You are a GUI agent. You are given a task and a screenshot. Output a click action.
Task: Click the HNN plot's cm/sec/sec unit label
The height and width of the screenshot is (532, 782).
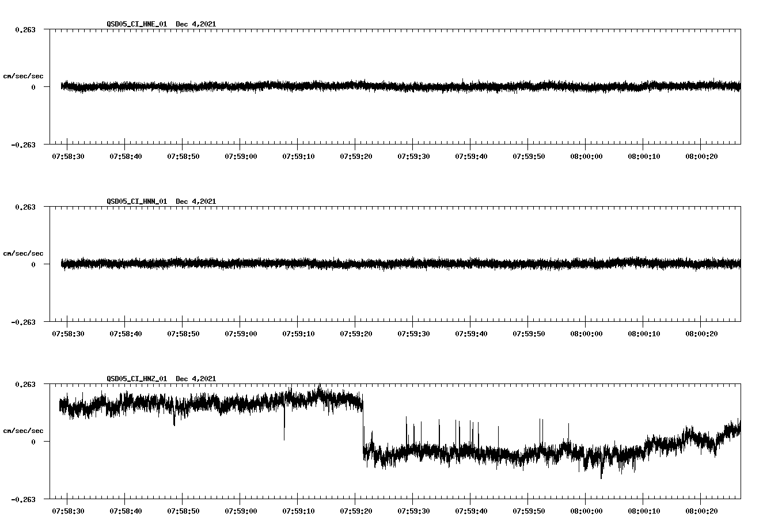click(x=23, y=253)
